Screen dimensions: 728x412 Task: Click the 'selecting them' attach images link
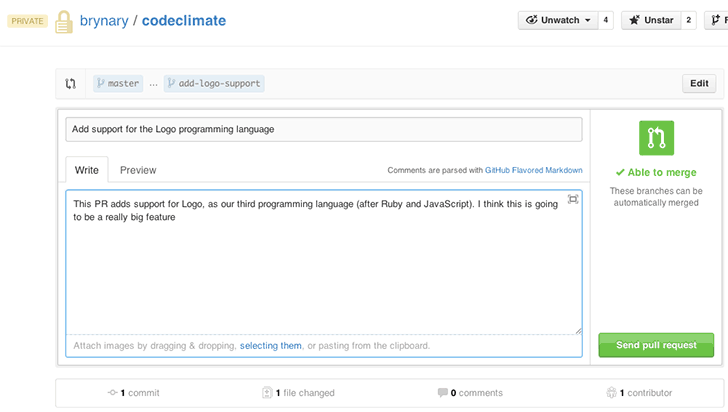point(271,346)
